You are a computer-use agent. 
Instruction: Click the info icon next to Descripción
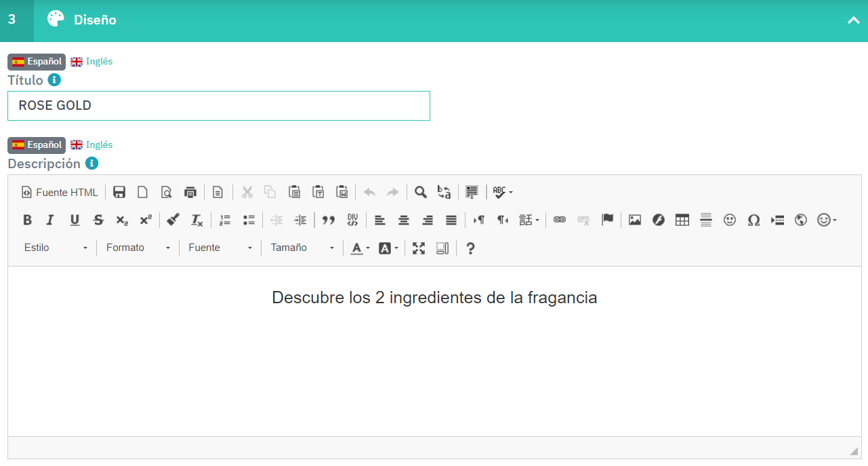coord(92,163)
